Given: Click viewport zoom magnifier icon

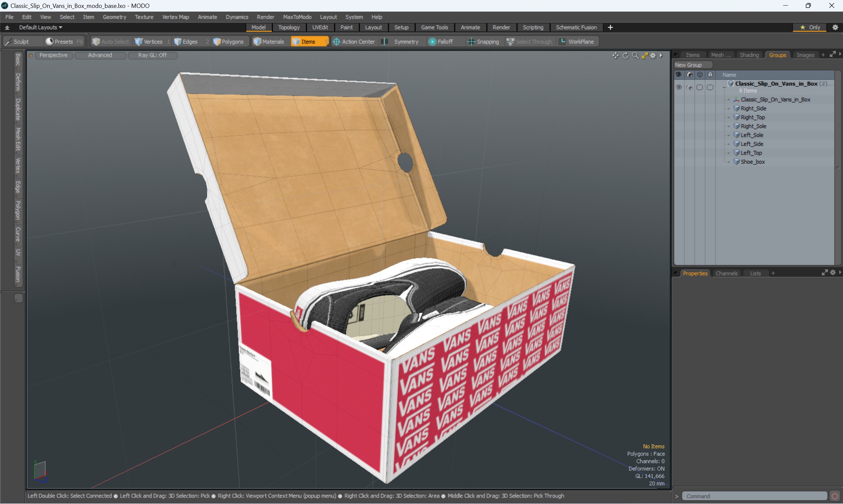Looking at the screenshot, I should pyautogui.click(x=635, y=55).
